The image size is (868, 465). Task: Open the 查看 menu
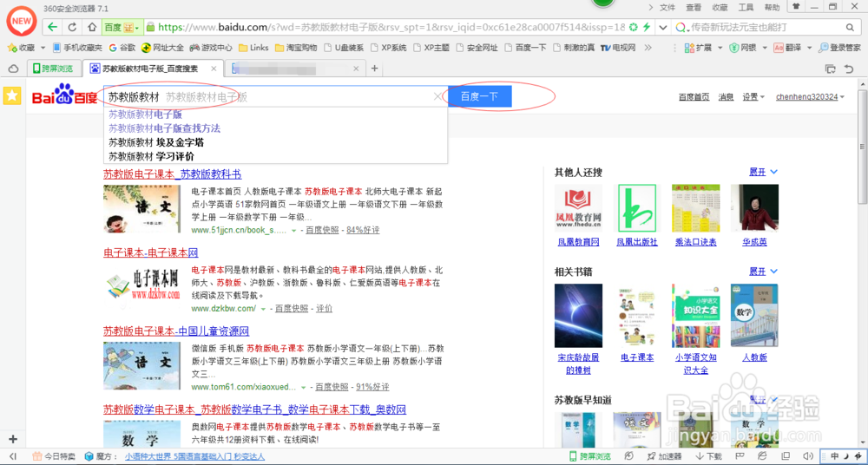pos(694,7)
